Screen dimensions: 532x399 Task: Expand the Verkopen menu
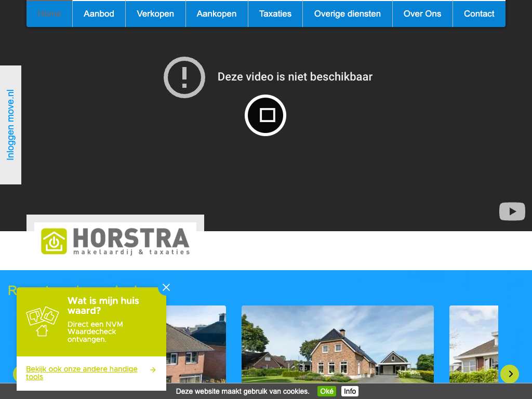pos(155,14)
